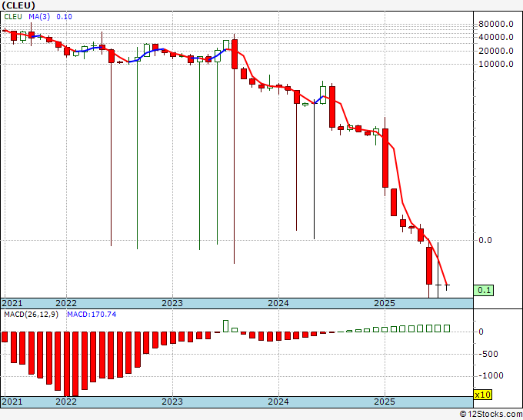The height and width of the screenshot is (420, 523).
Task: Click the 2022 label on MACD axis
Action: point(66,402)
